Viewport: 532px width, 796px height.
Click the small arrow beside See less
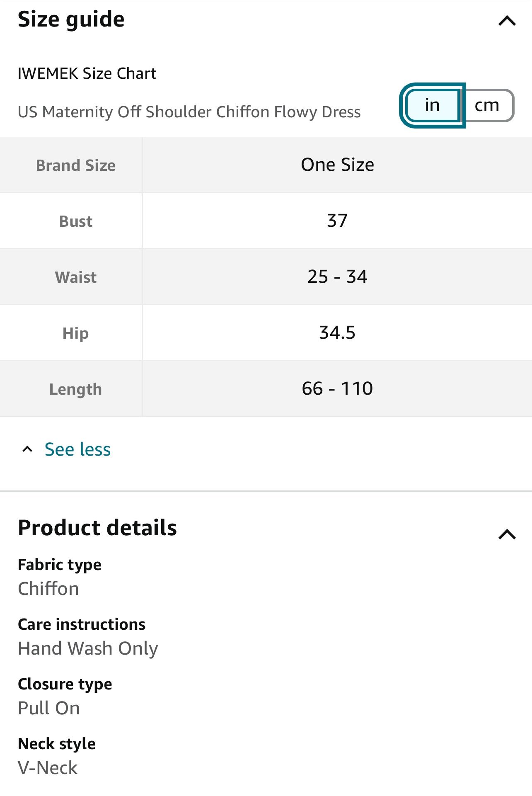27,449
